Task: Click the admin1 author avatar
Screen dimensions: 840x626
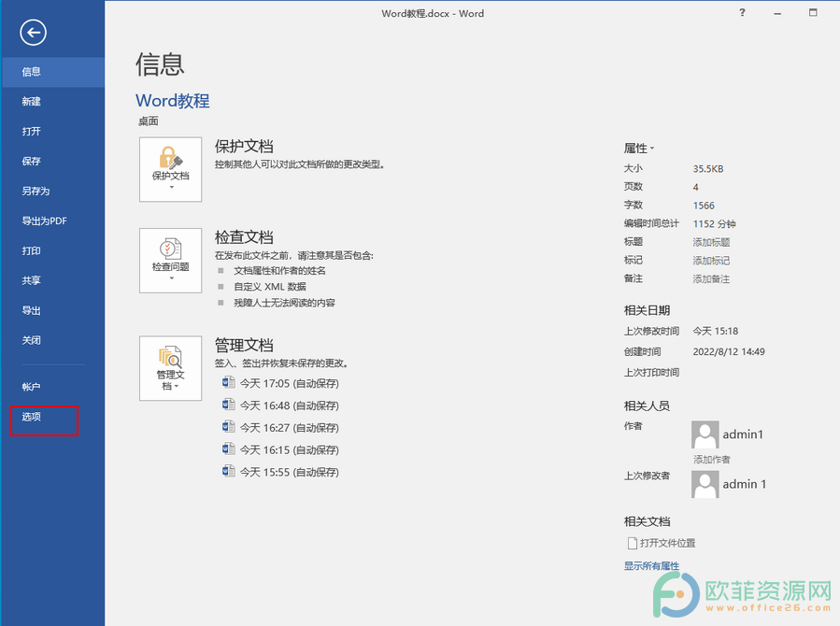Action: click(705, 434)
